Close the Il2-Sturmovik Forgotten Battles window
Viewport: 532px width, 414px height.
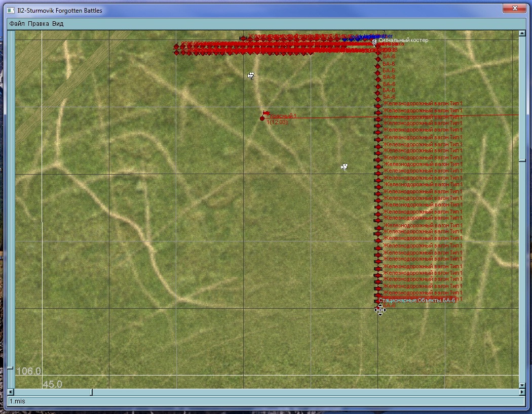pos(514,8)
